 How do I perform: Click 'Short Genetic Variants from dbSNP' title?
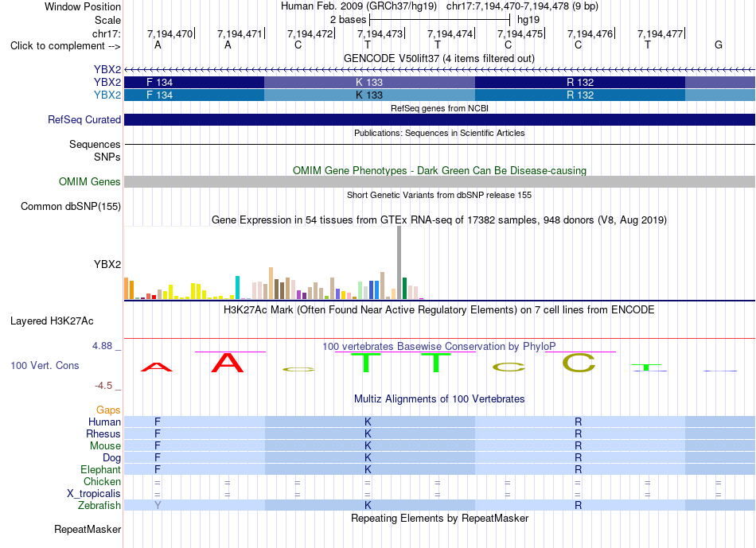(x=439, y=195)
